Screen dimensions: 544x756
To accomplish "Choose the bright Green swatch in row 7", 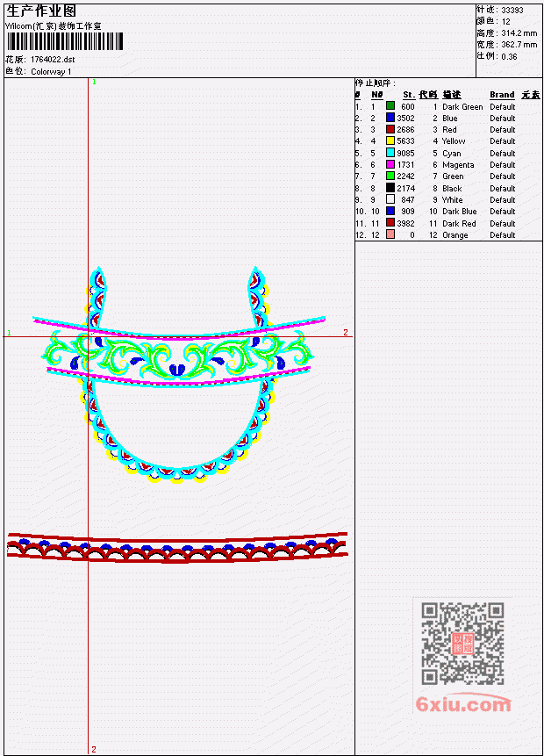I will click(x=390, y=176).
